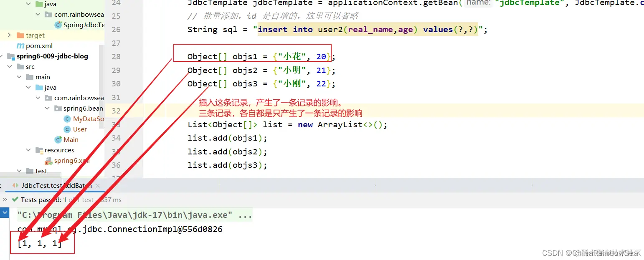Click the 'String sql = insert into user2' line
Viewport: 644px width, 260px height.
click(x=337, y=30)
